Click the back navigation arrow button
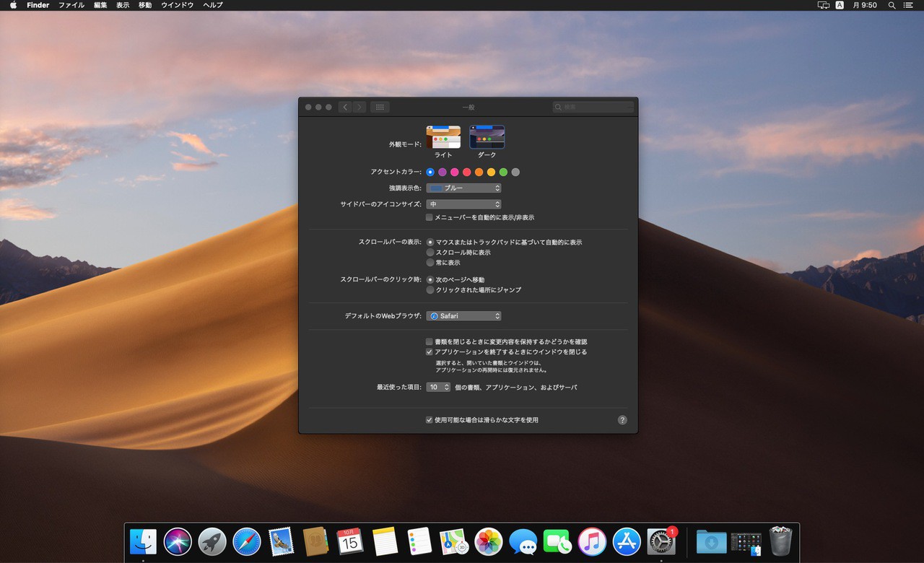Viewport: 924px width, 563px height. coord(345,107)
